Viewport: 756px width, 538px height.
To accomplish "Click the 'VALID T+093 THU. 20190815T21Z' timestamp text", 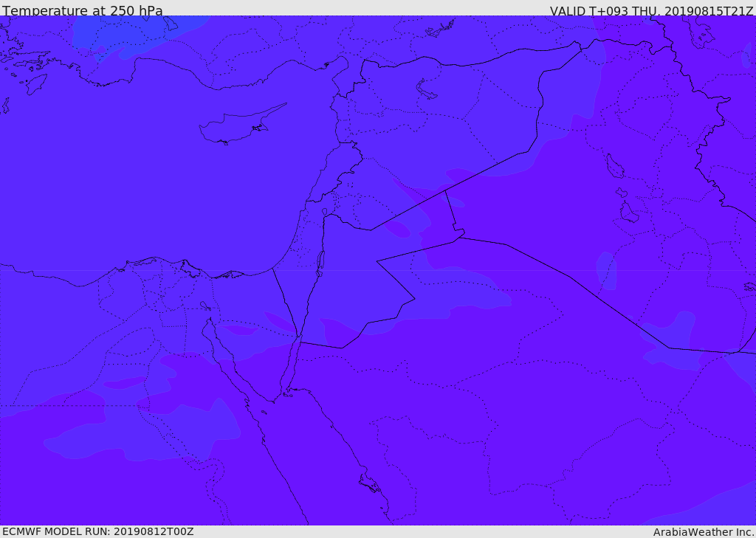I will click(x=651, y=10).
